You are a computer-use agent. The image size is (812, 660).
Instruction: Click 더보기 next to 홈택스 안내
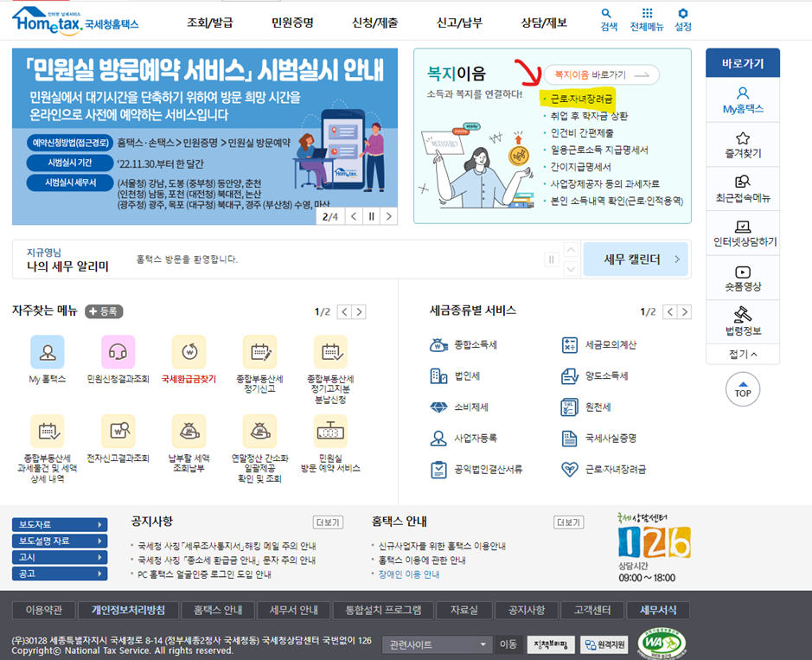pyautogui.click(x=569, y=522)
